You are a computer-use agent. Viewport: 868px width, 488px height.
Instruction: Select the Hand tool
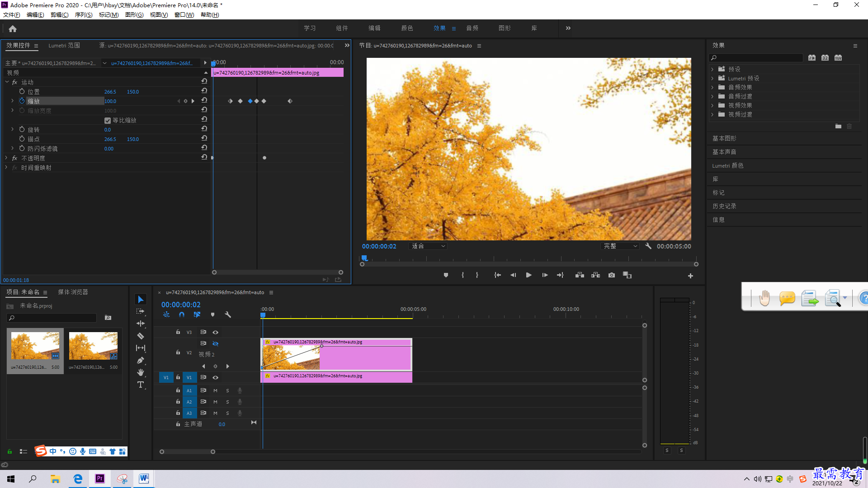tap(141, 372)
